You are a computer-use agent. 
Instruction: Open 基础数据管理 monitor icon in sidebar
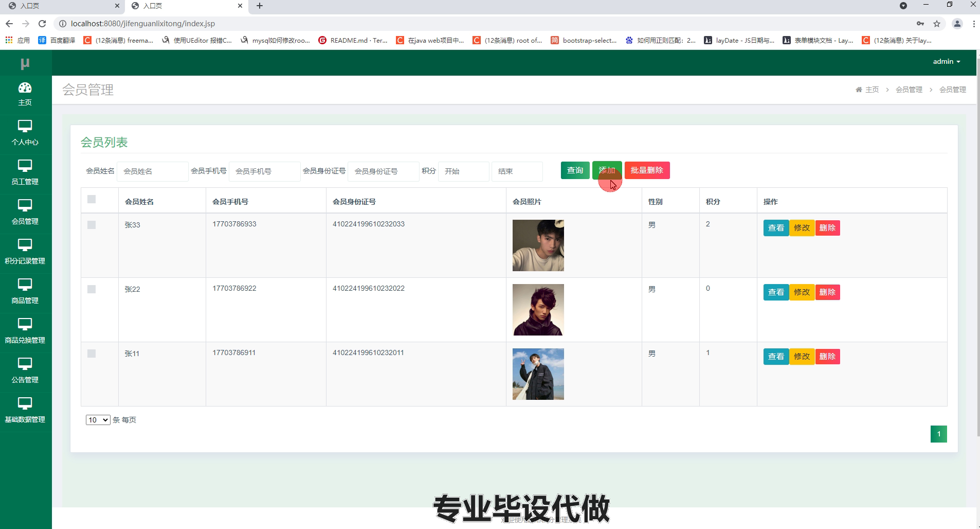[x=25, y=403]
